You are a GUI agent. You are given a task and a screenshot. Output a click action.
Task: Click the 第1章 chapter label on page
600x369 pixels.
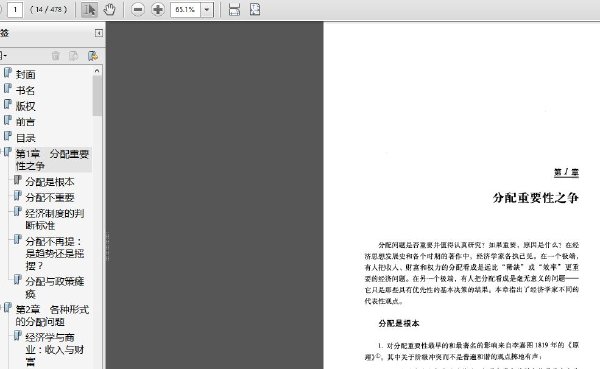(x=566, y=172)
